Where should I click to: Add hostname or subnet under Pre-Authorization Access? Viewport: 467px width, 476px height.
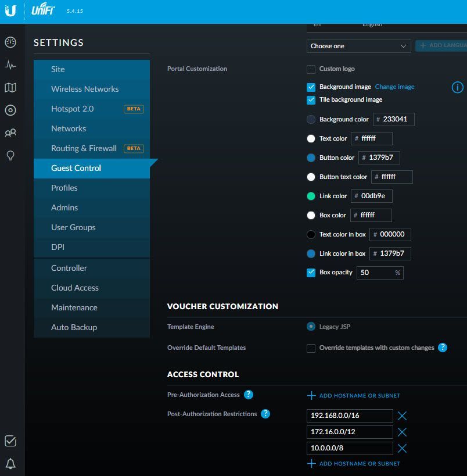point(354,396)
